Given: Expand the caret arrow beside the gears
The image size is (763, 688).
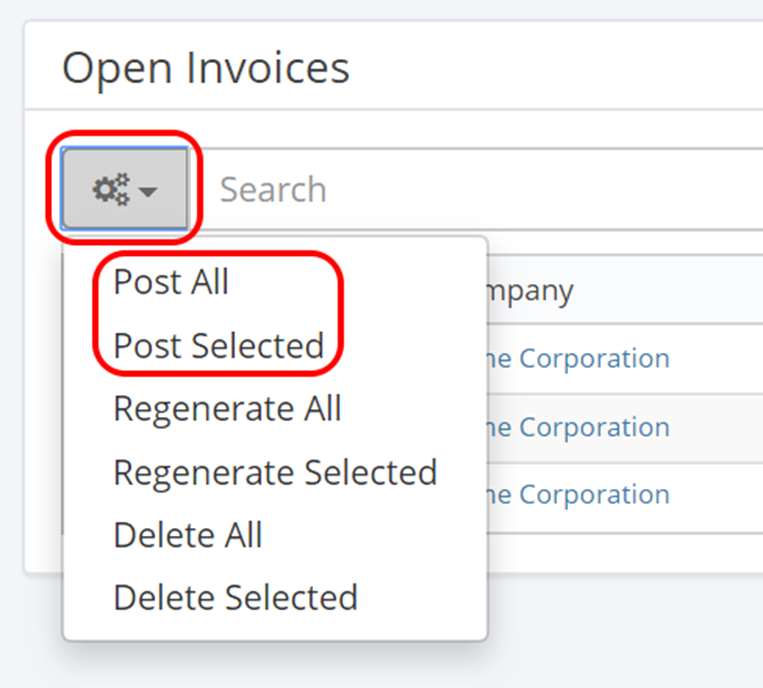Looking at the screenshot, I should 149,191.
